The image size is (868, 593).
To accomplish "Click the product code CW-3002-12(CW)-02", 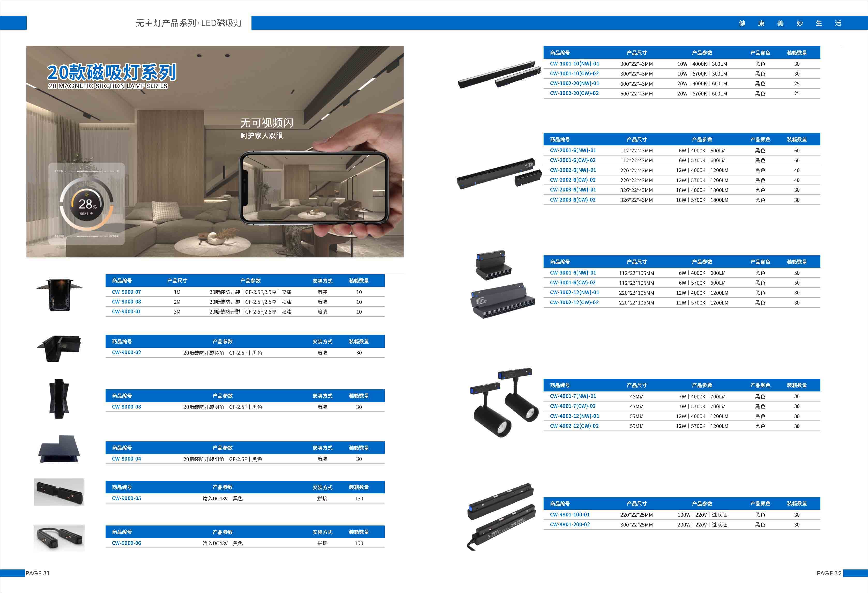I will tap(574, 302).
